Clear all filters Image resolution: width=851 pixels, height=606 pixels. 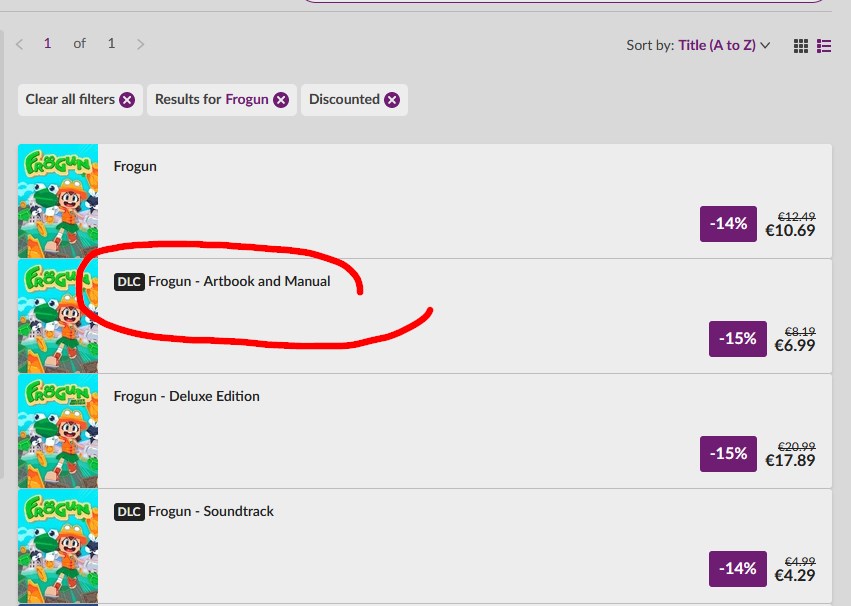pos(80,100)
